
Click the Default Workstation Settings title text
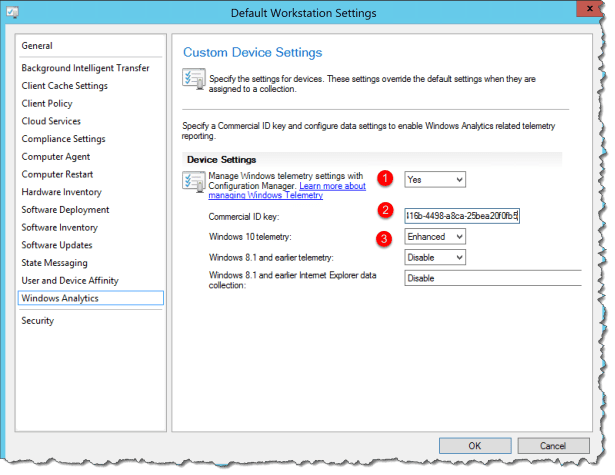click(x=304, y=13)
